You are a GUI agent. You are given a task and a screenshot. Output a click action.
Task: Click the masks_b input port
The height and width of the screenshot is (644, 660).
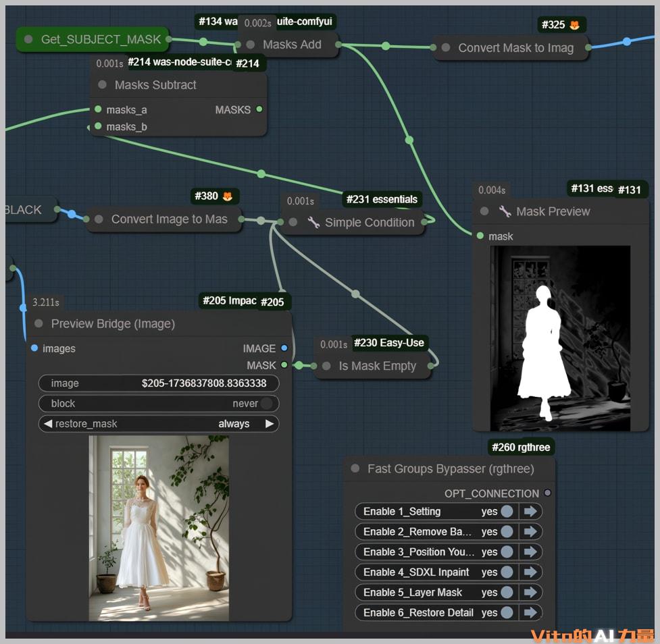click(x=98, y=126)
